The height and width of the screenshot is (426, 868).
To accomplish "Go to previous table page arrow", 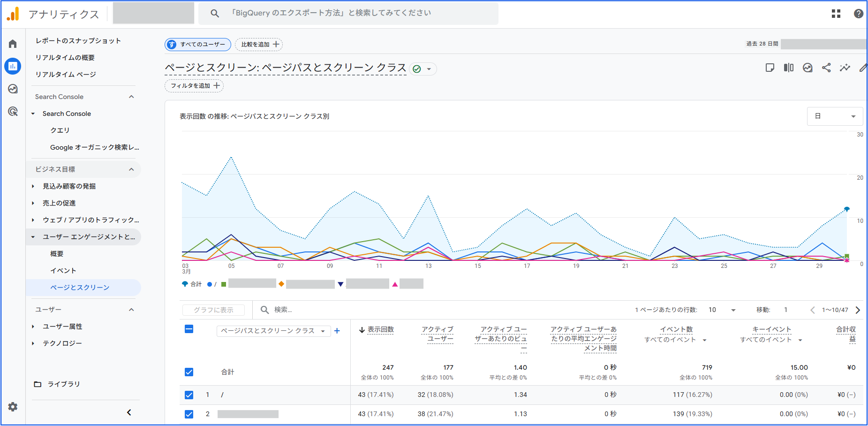I will click(813, 310).
